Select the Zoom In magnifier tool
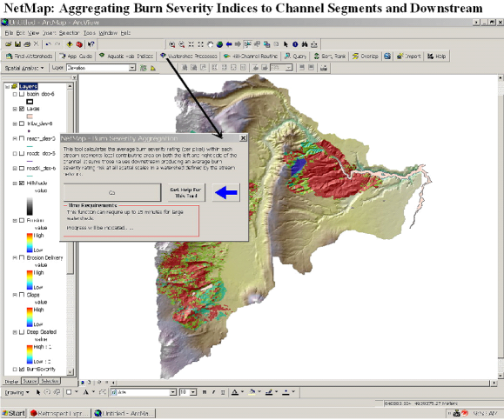 tap(172, 44)
